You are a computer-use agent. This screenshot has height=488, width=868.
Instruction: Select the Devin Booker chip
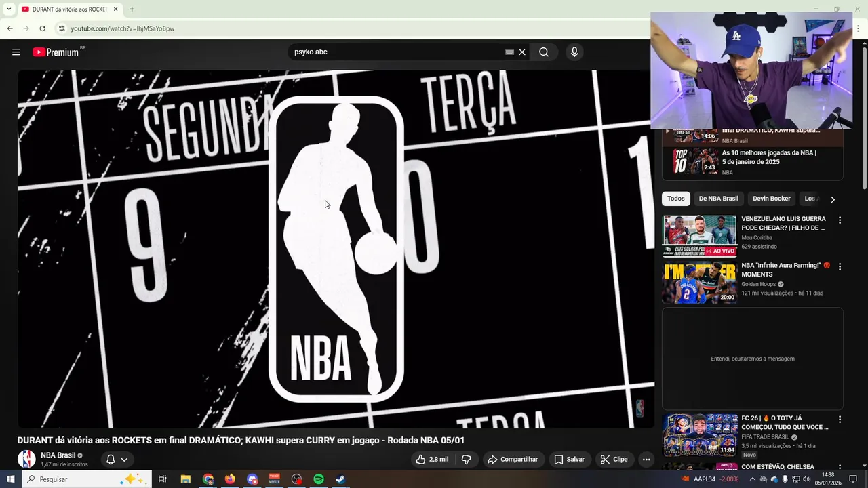(772, 199)
